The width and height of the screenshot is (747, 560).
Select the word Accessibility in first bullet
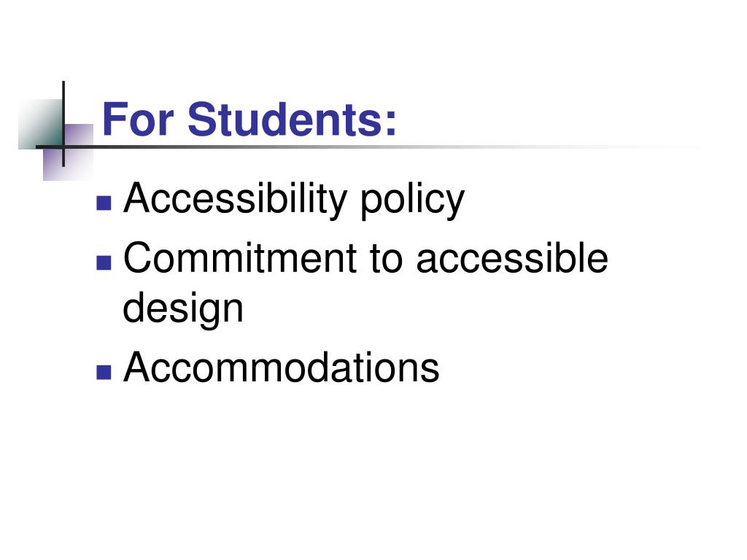(x=236, y=199)
